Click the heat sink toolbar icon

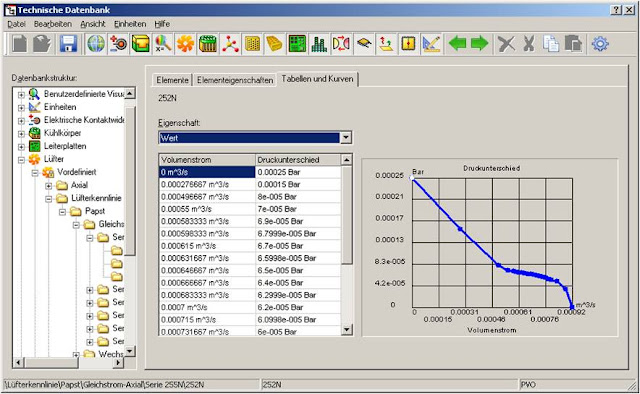tap(208, 44)
